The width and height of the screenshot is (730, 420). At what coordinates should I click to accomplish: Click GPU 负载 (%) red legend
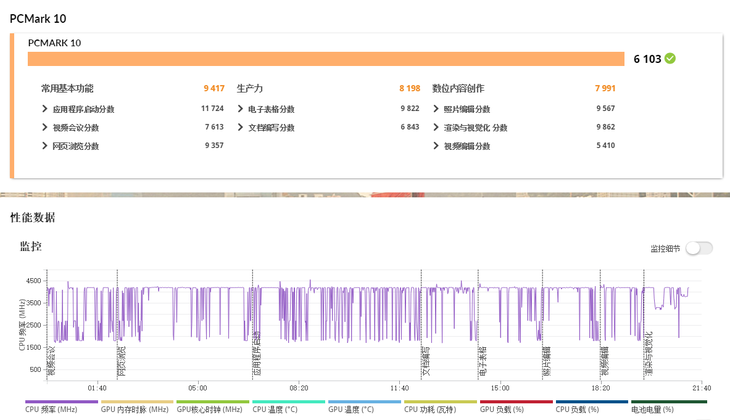tap(515, 408)
